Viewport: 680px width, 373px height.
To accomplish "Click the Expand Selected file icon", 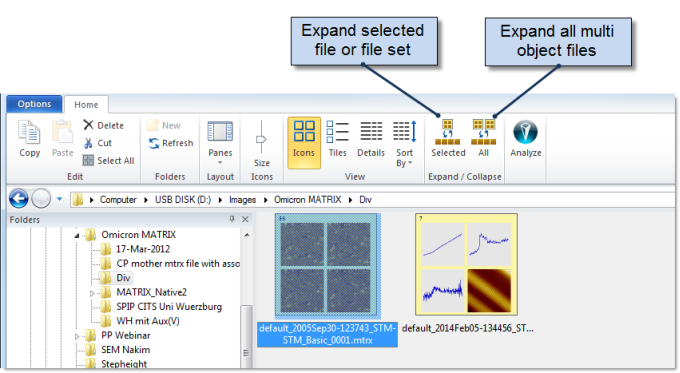I will point(448,132).
